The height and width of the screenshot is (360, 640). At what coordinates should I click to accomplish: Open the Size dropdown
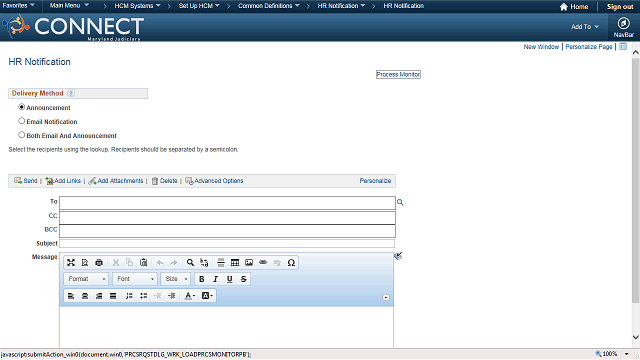[x=176, y=279]
